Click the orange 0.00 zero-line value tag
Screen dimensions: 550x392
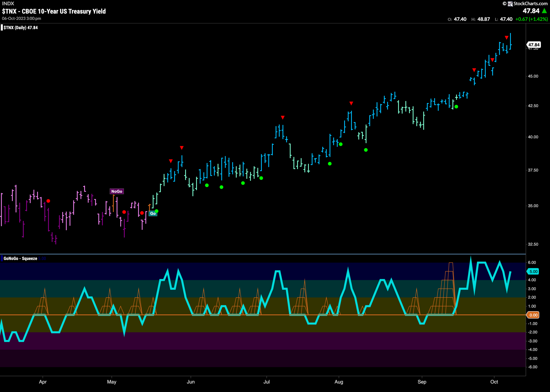(x=533, y=315)
